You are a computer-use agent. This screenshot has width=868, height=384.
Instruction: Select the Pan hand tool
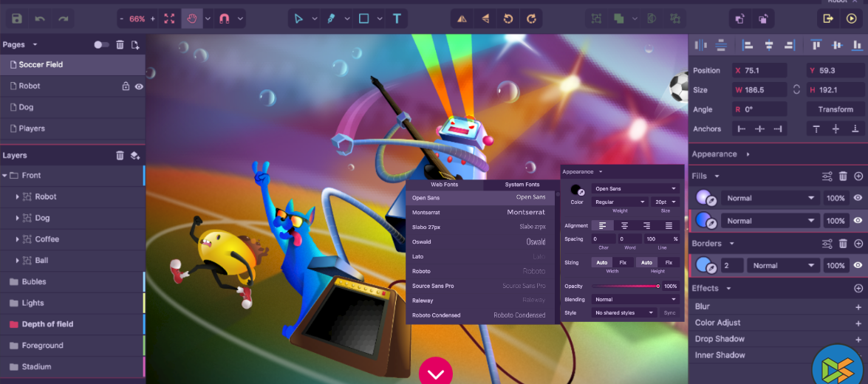(192, 18)
